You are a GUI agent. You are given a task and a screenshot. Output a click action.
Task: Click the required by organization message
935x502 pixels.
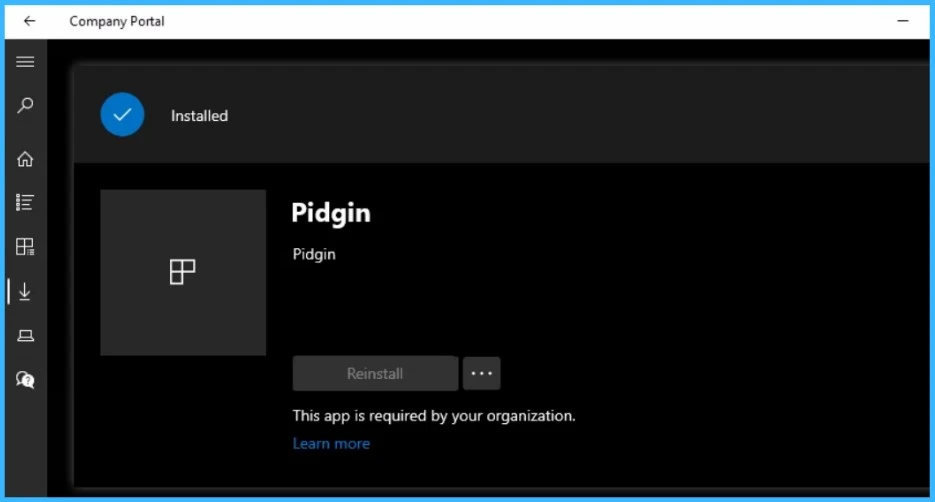pyautogui.click(x=434, y=416)
